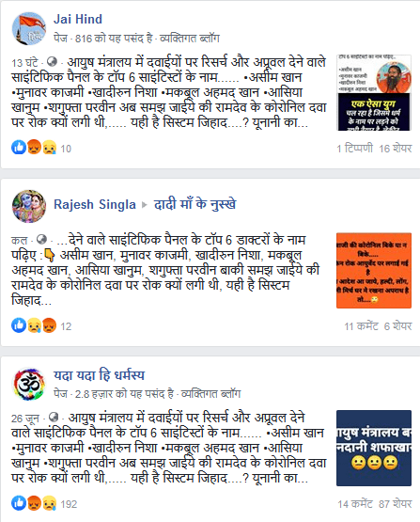
Task: Open the Jai Hind page link
Action: coord(78,20)
